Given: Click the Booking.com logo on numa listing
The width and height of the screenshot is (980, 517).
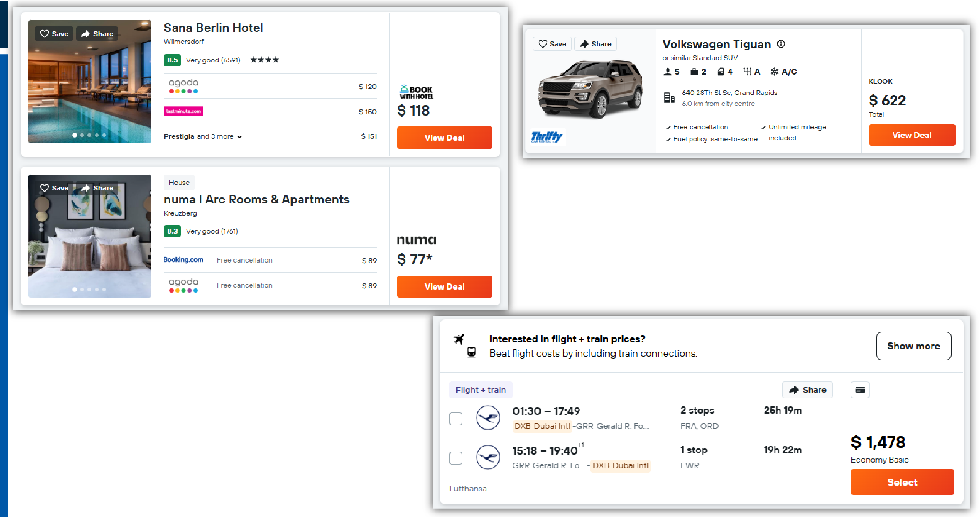Looking at the screenshot, I should (183, 259).
